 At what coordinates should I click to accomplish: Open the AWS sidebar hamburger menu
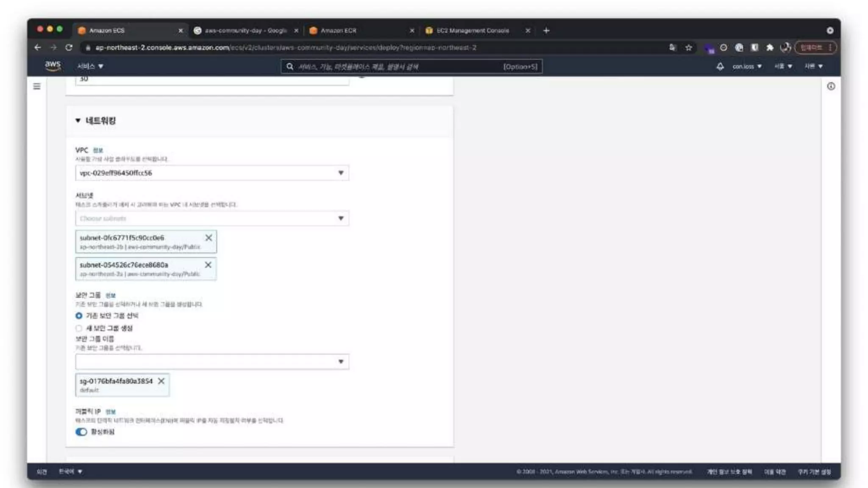(37, 86)
